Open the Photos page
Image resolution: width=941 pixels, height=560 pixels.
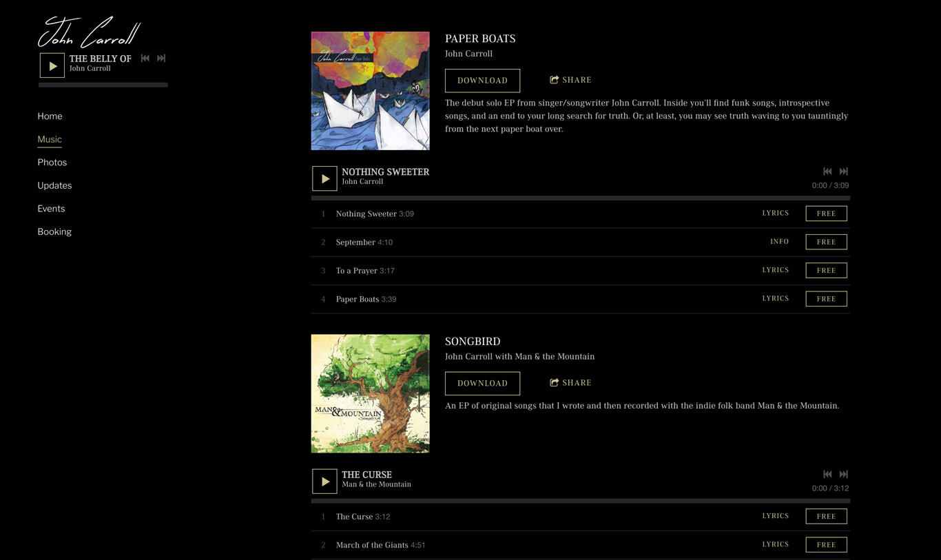click(52, 163)
